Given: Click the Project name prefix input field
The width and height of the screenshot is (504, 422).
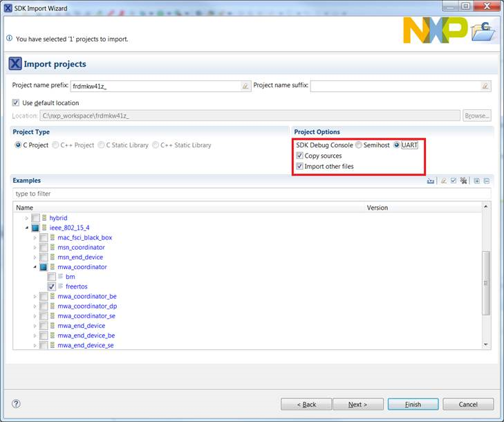Looking at the screenshot, I should tap(156, 86).
